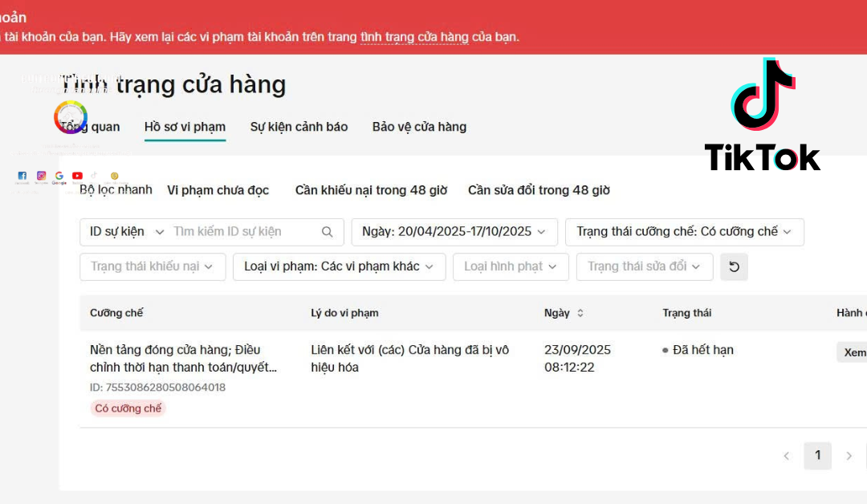Expand Trạng thái khiếu nại filter
Viewport: 867px width, 504px height.
pyautogui.click(x=153, y=267)
